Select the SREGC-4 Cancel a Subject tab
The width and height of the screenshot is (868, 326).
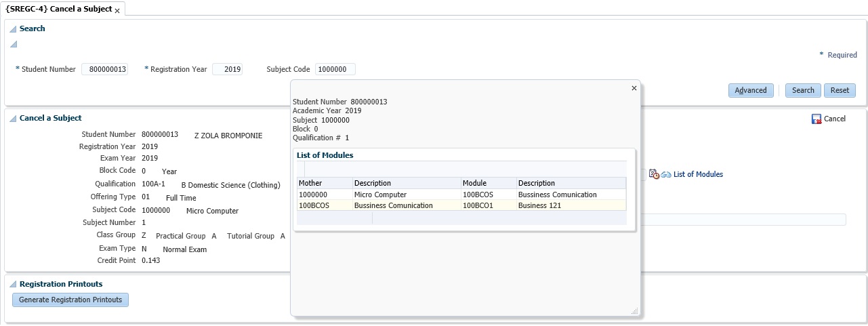pyautogui.click(x=58, y=9)
